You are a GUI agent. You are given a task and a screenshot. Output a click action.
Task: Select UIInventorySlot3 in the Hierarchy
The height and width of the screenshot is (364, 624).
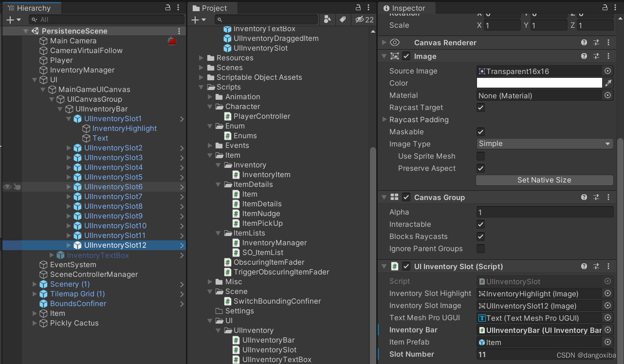tap(113, 158)
